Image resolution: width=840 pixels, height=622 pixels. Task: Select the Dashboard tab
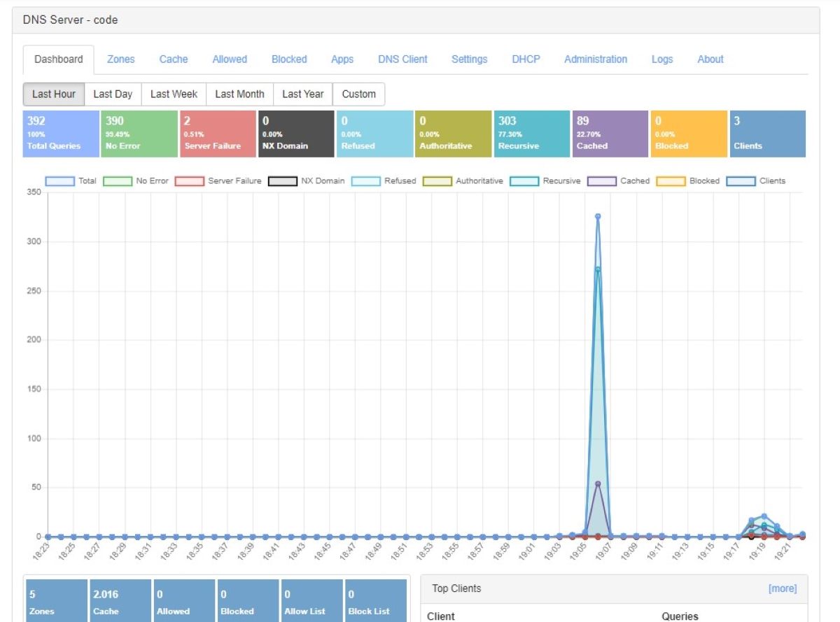coord(58,59)
